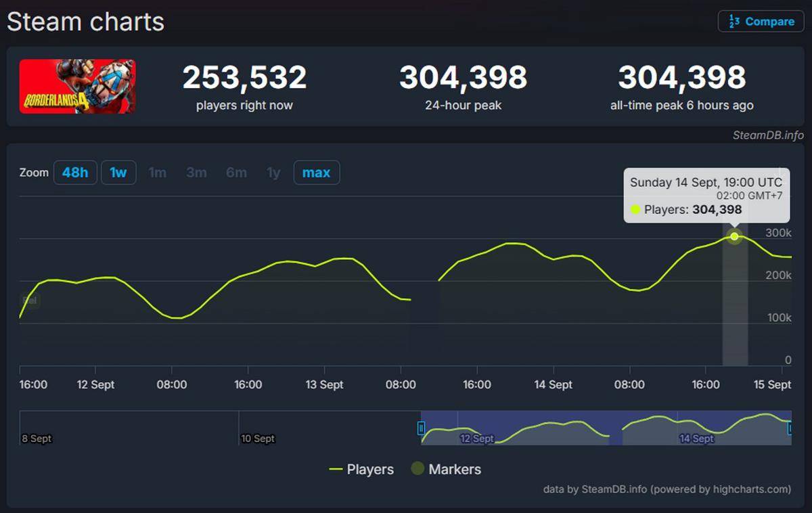Click the Borderlands 4 game thumbnail

coord(77,86)
